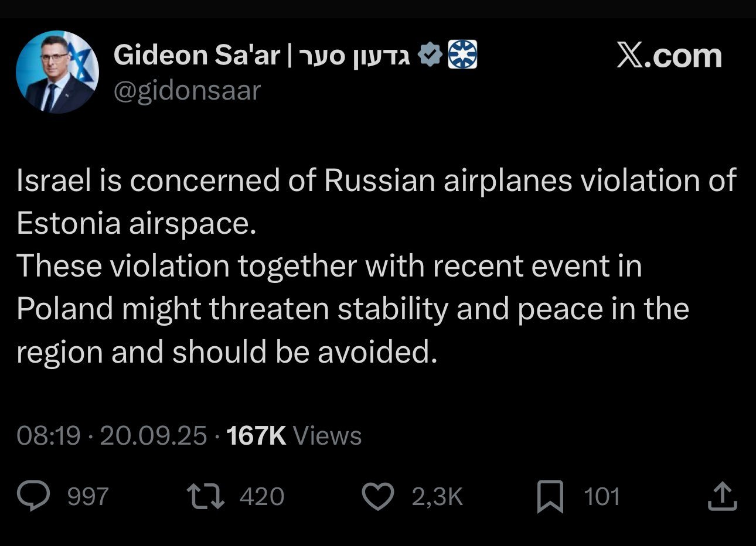
Task: Click the 20.09.25 post date
Action: tap(153, 436)
